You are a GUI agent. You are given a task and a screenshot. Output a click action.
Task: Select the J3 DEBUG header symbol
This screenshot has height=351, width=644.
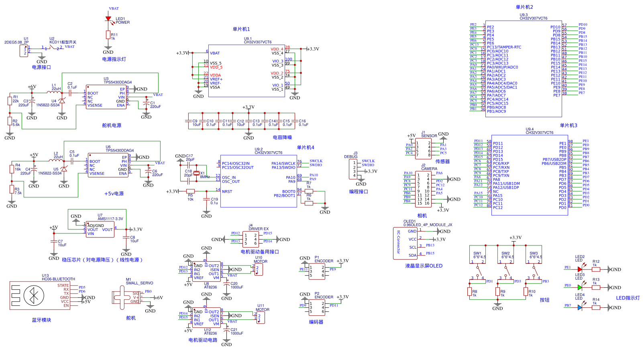[353, 169]
